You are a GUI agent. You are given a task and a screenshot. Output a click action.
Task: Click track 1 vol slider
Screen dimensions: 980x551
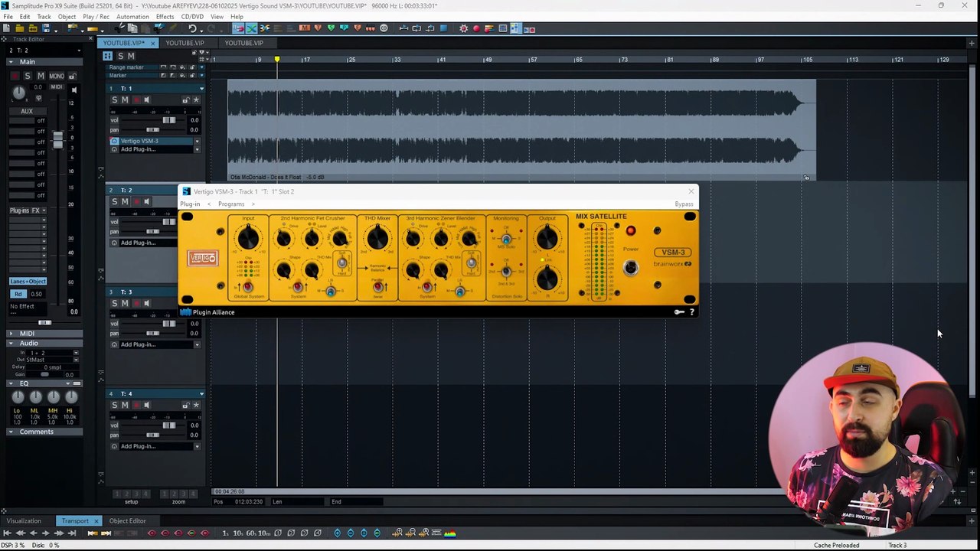pos(168,120)
